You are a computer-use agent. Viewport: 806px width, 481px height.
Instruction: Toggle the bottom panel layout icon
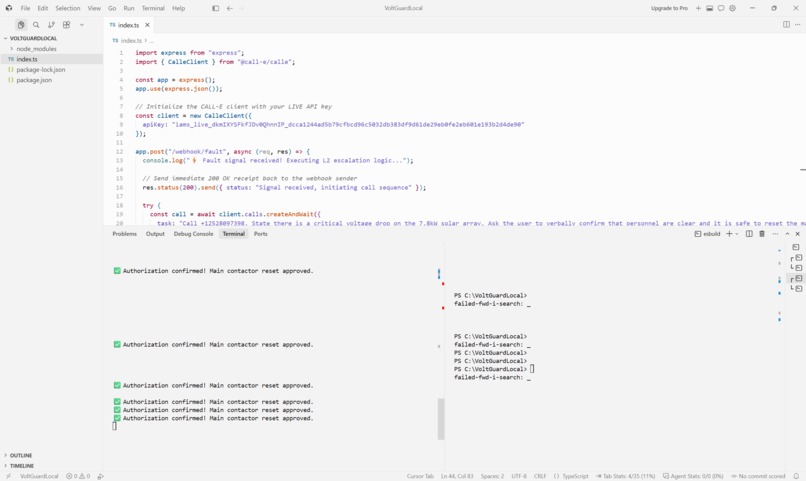[x=709, y=8]
